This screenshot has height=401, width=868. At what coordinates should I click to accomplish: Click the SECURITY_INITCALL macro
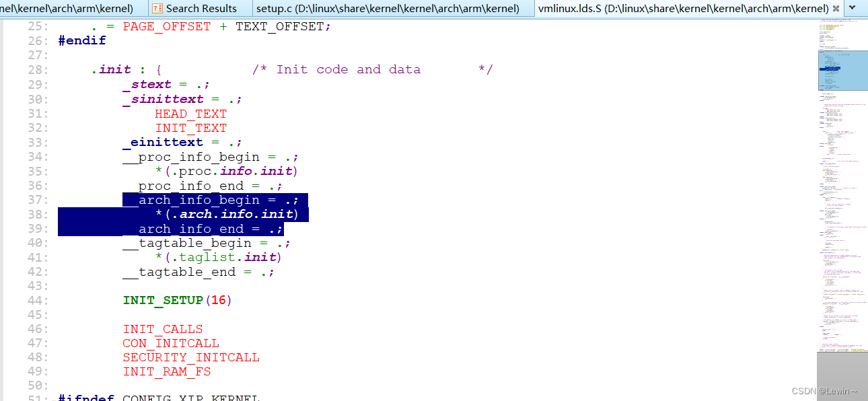coord(191,357)
